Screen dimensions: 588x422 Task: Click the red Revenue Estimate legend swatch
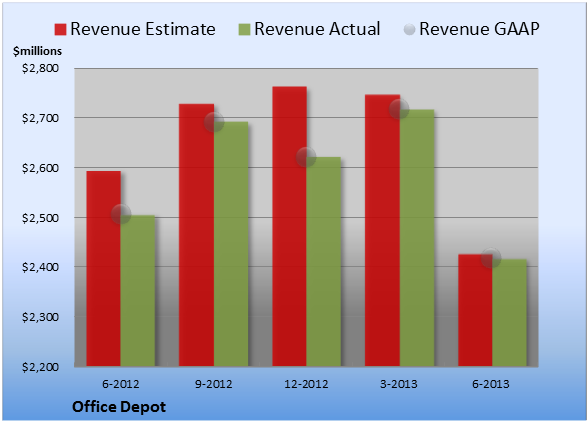coord(60,29)
